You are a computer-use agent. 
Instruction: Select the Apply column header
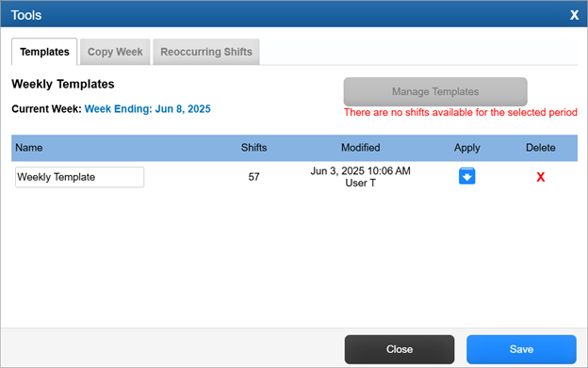466,148
